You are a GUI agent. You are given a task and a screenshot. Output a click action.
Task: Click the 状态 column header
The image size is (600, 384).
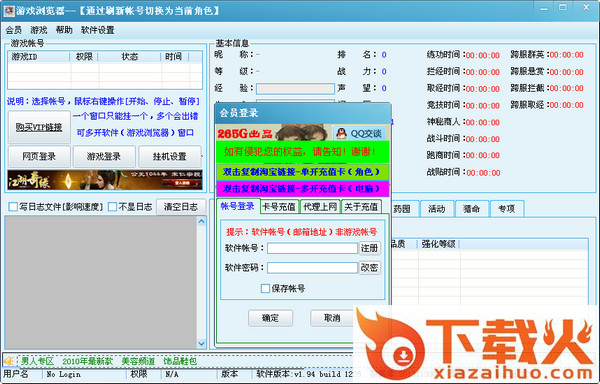(x=130, y=57)
